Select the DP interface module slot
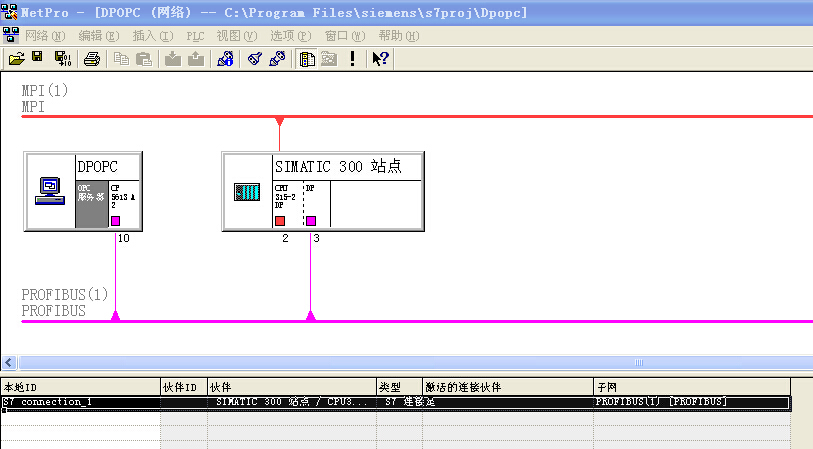813x449 pixels. point(317,204)
